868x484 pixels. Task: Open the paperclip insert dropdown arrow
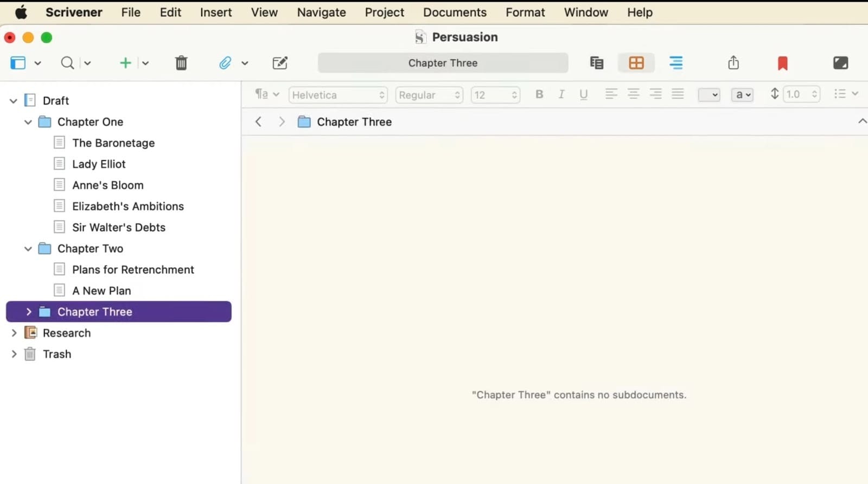click(245, 63)
